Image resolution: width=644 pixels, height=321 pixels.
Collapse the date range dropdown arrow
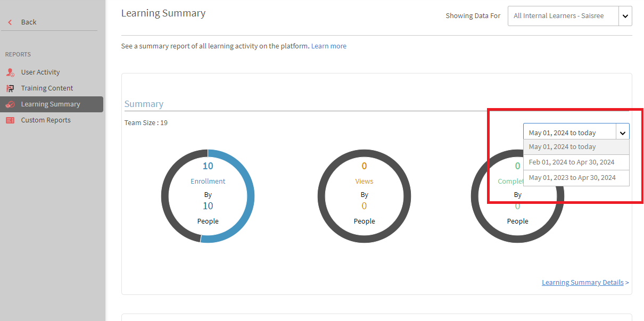[x=623, y=133]
